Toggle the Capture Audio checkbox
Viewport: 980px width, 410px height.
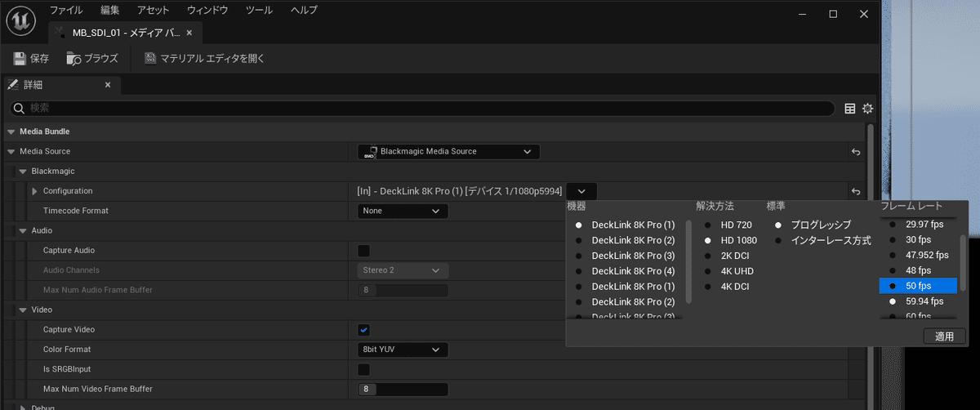[x=363, y=251]
